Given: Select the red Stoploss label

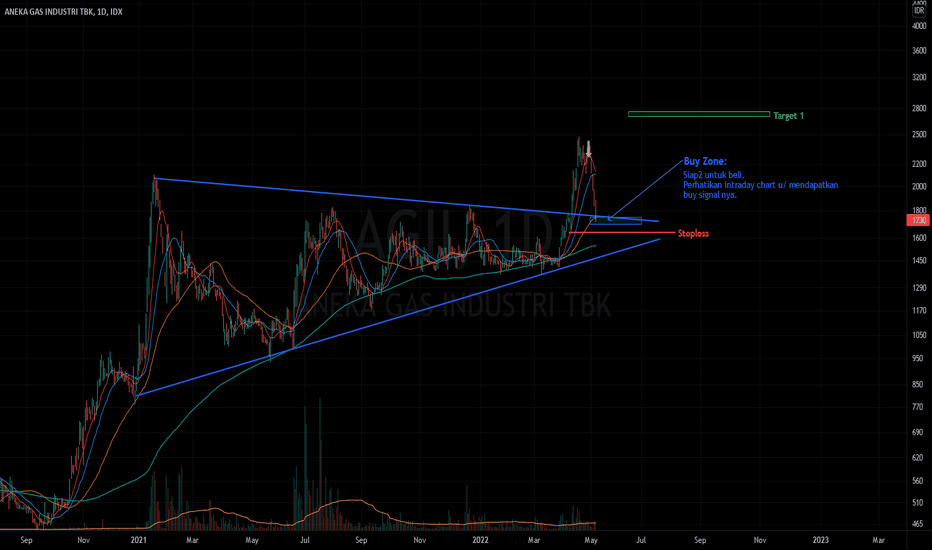Looking at the screenshot, I should point(693,234).
